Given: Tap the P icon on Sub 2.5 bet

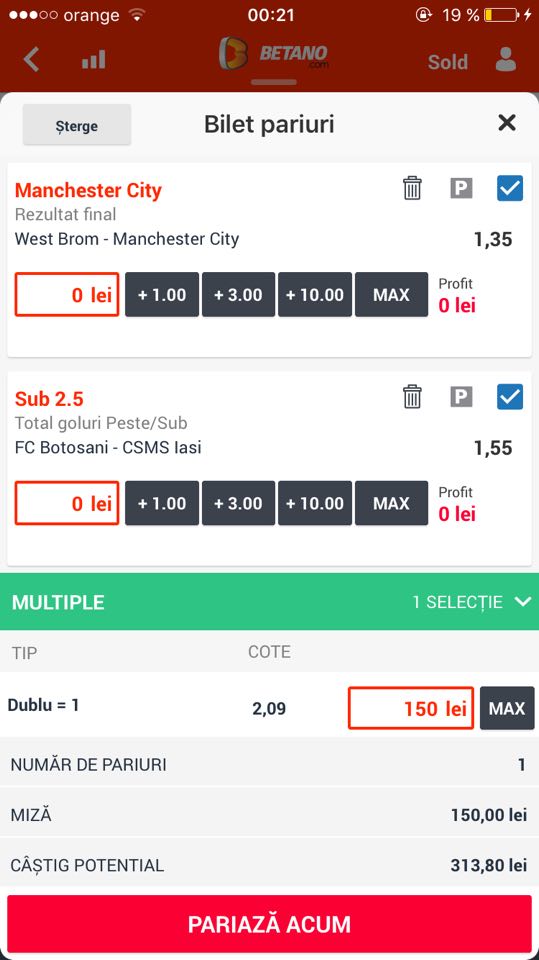Looking at the screenshot, I should (x=461, y=397).
